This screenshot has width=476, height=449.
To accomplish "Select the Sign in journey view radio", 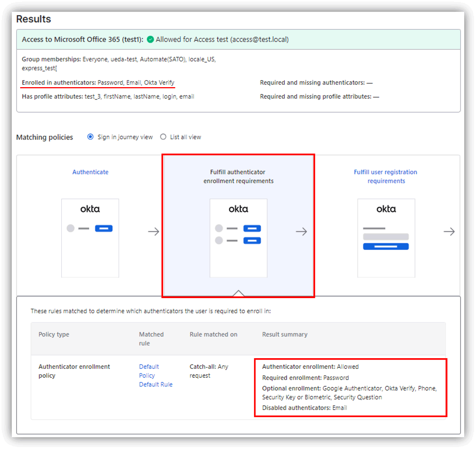I will point(90,137).
